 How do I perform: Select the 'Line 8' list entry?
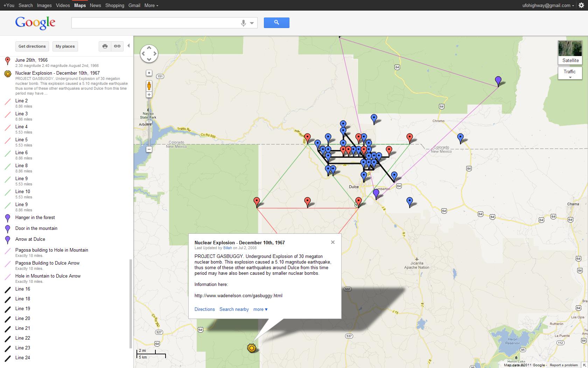21,166
